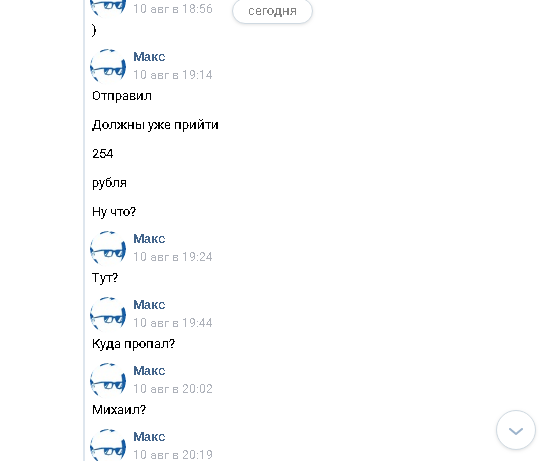Click the scroll-to-bottom chevron button

[515, 430]
